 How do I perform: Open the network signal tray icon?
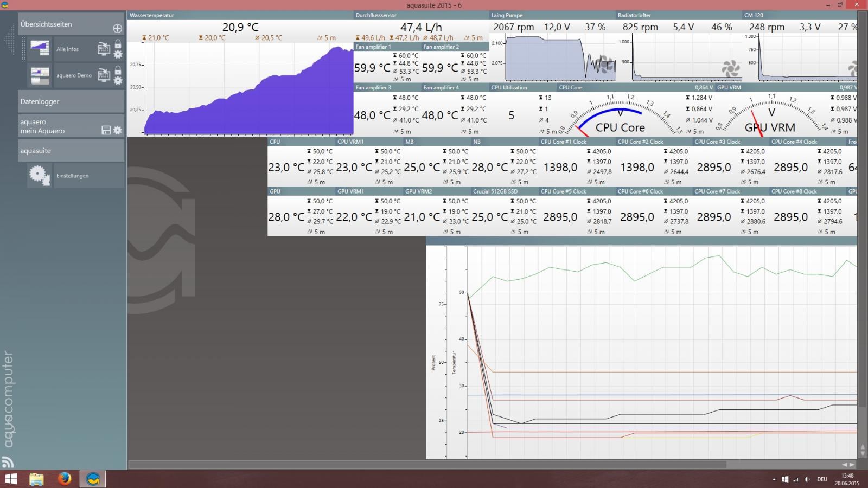[x=796, y=479]
